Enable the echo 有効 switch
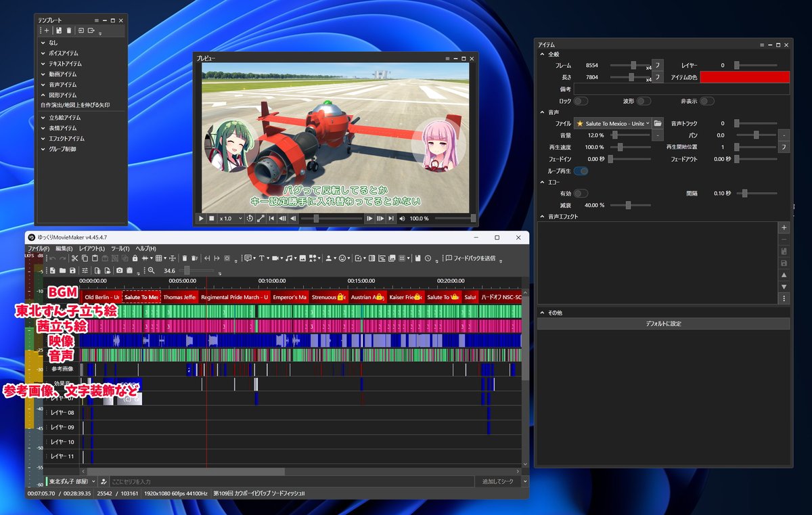This screenshot has height=515, width=812. (581, 193)
